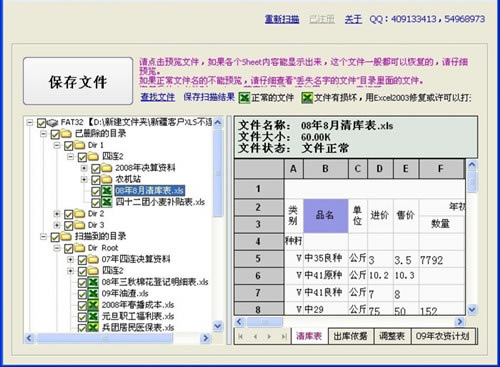Click folder icon of 2008年决算资料
The height and width of the screenshot is (367, 500).
(x=107, y=168)
